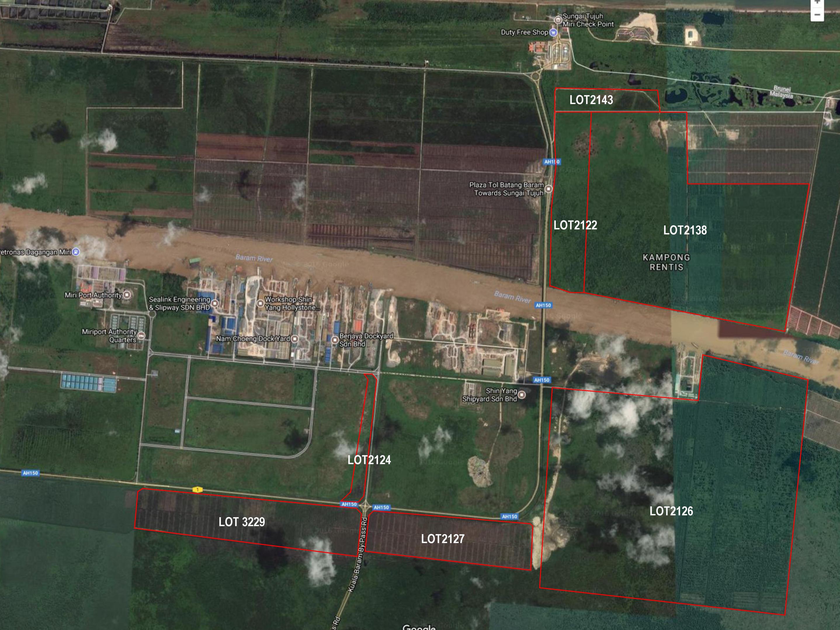Screen dimensions: 840x630
Task: Click the AH150 shield beside Shin Yang Shipyard
Action: [542, 380]
